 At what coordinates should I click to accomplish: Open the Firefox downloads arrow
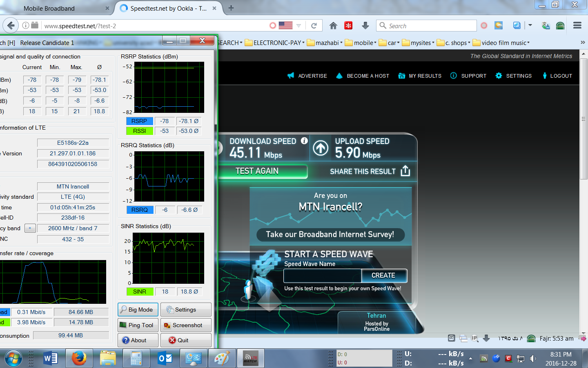click(x=365, y=26)
